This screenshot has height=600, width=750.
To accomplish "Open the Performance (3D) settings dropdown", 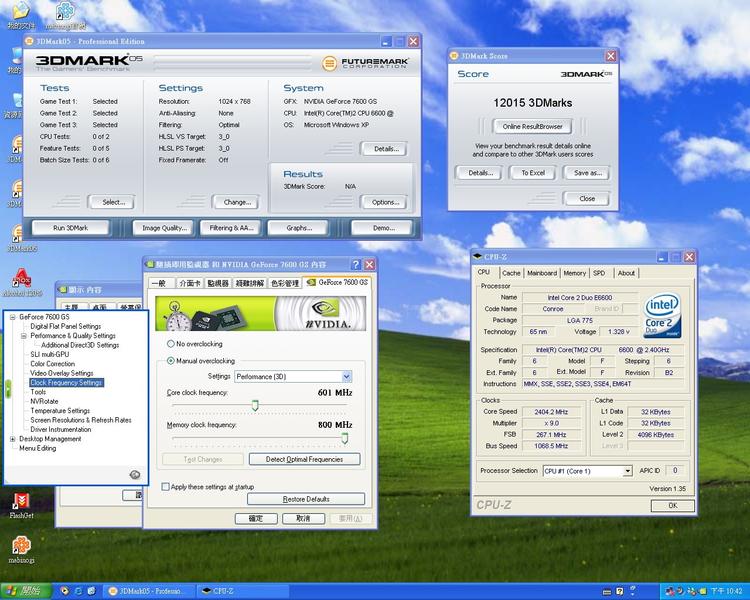I will tap(347, 377).
